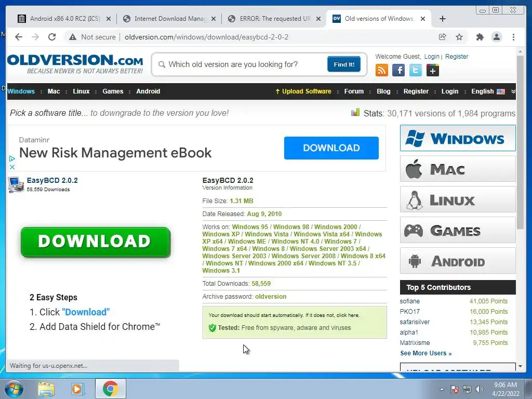Open the Android nav menu item
The width and height of the screenshot is (532, 399).
coord(148,91)
